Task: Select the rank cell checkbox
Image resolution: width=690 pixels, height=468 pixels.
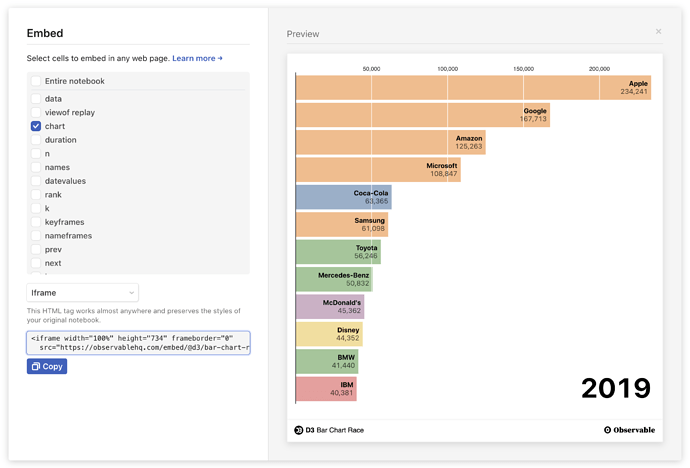Action: [x=37, y=195]
